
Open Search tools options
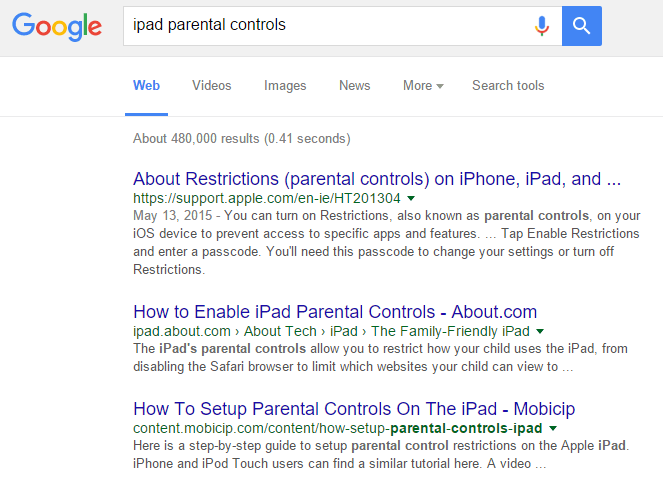pyautogui.click(x=508, y=85)
